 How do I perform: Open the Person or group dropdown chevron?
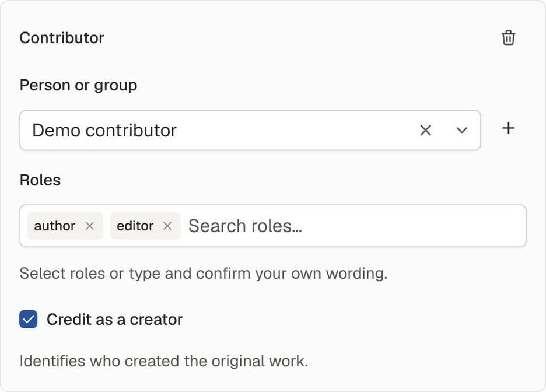click(x=462, y=131)
